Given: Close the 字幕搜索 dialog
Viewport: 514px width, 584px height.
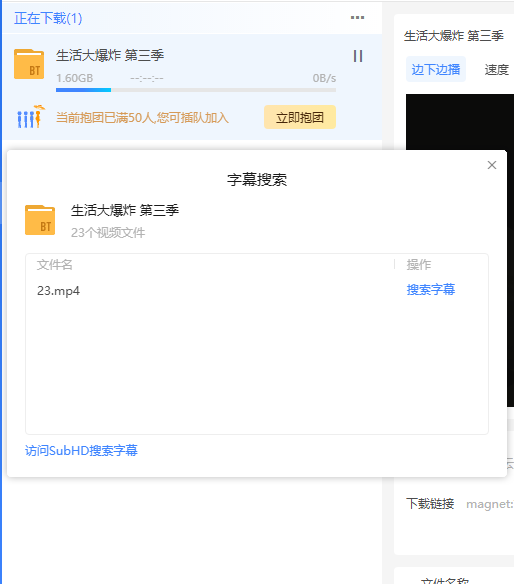Looking at the screenshot, I should point(492,165).
